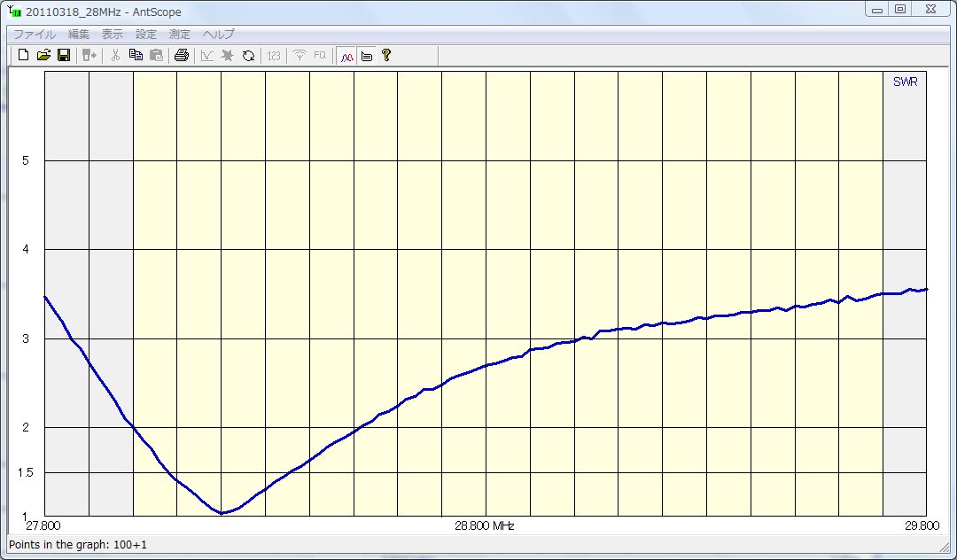Click the 28.800 MHz center frequency label
The image size is (957, 560).
pyautogui.click(x=484, y=525)
